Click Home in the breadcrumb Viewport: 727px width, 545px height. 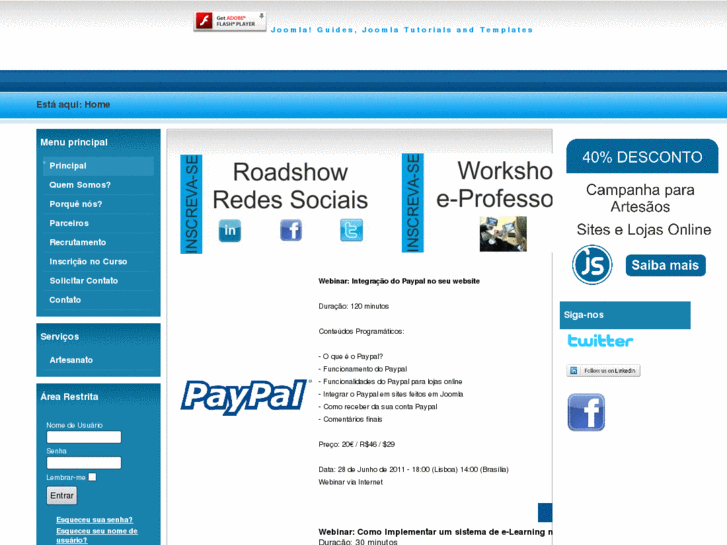(x=97, y=104)
